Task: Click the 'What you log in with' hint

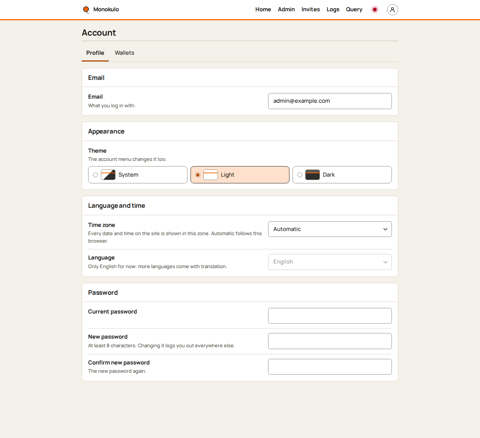Action: (x=111, y=106)
